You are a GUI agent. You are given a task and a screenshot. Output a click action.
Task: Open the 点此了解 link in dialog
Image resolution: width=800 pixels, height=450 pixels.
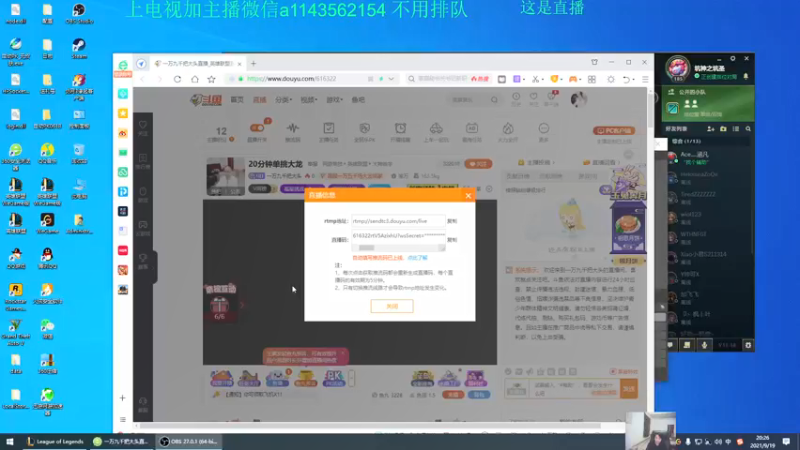click(x=417, y=258)
